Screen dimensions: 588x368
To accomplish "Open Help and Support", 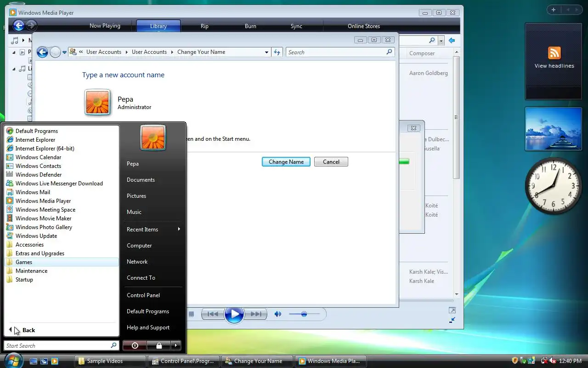I will tap(153, 328).
